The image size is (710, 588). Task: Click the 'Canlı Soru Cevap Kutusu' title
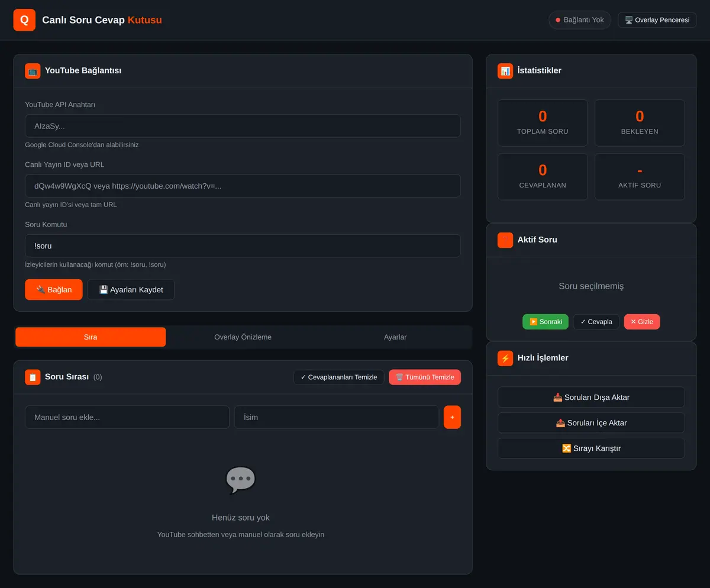(x=102, y=20)
